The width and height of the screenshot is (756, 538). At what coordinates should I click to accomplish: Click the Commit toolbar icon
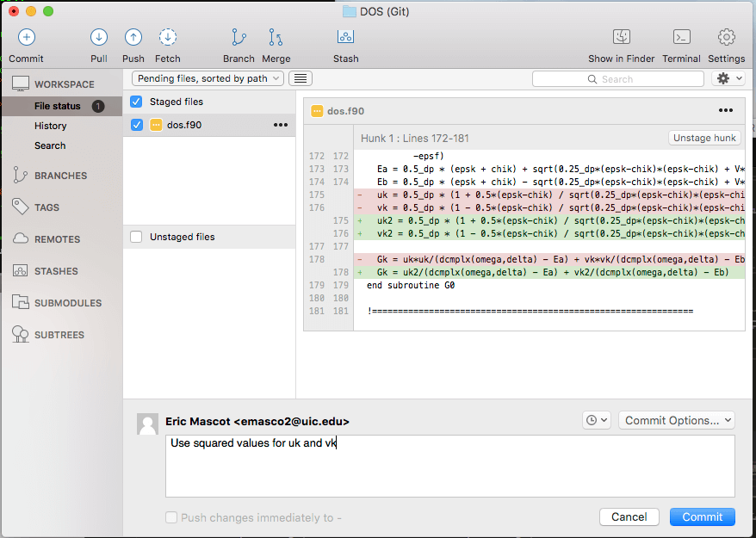click(x=27, y=37)
